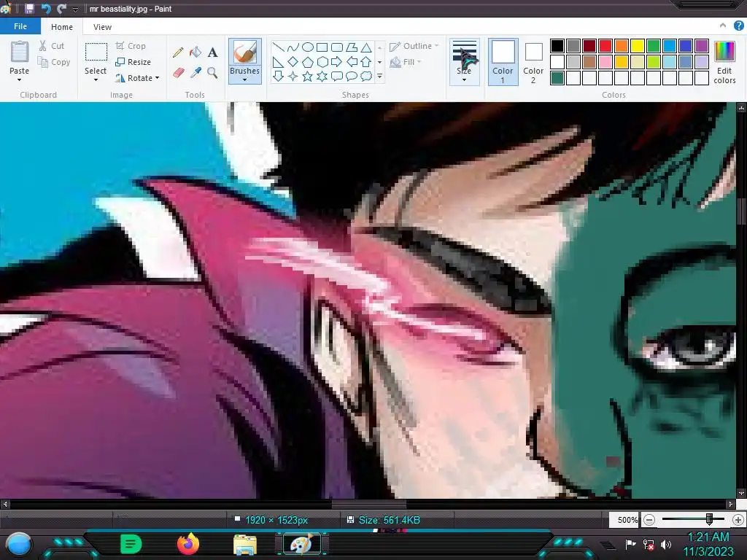Choose the Pentagon shape

[308, 62]
